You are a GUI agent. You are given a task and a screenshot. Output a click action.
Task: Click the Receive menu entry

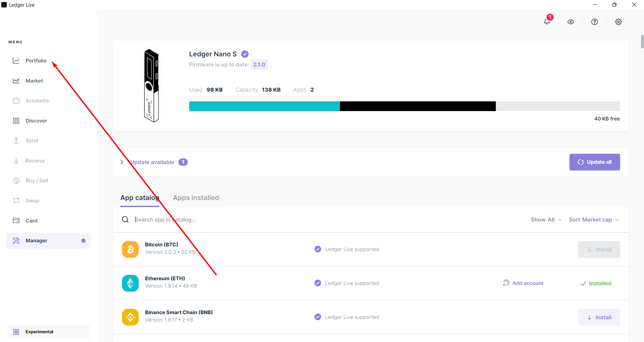coord(35,161)
